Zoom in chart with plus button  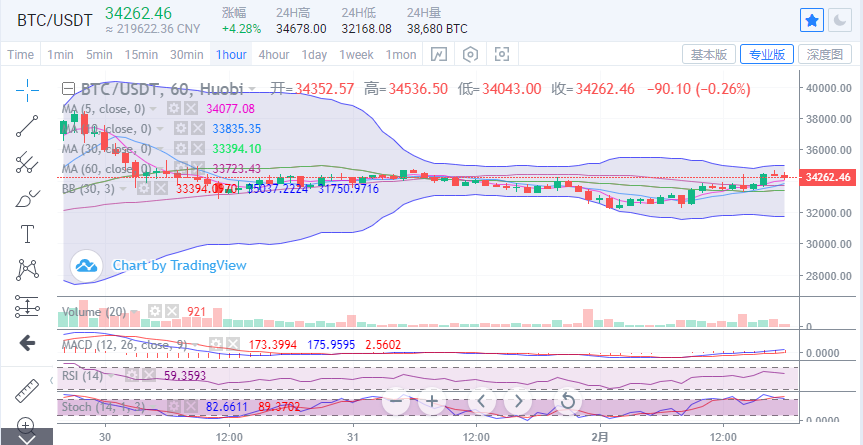[x=432, y=401]
